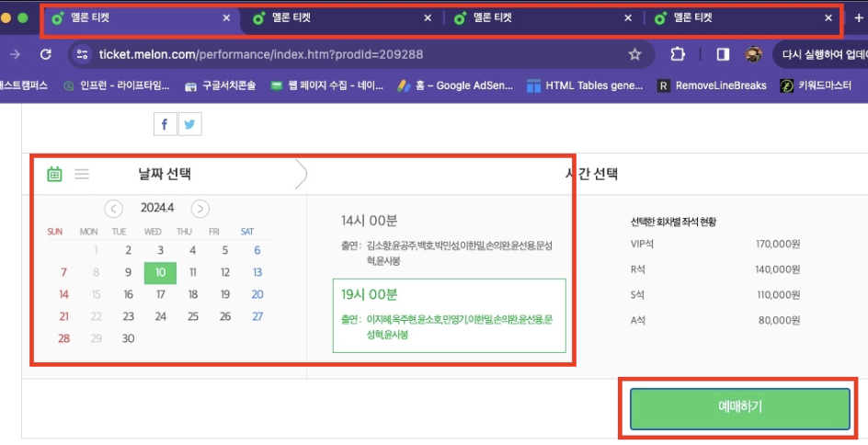The image size is (868, 445).
Task: Choose April 7 Sunday date
Action: 63,272
